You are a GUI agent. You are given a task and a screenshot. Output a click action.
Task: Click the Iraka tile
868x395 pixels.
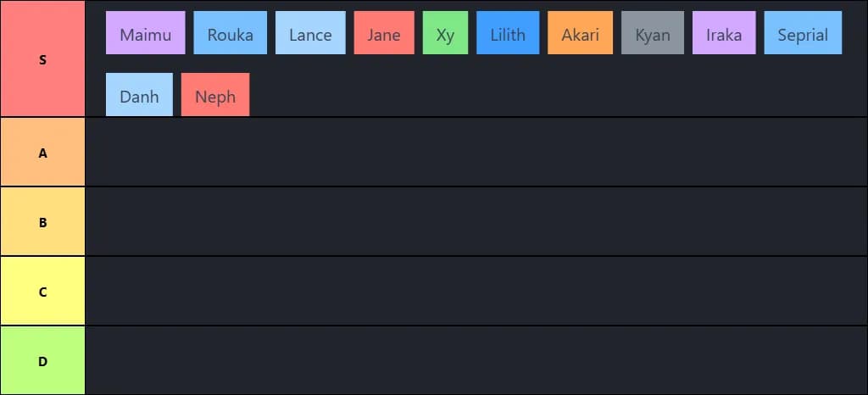724,34
